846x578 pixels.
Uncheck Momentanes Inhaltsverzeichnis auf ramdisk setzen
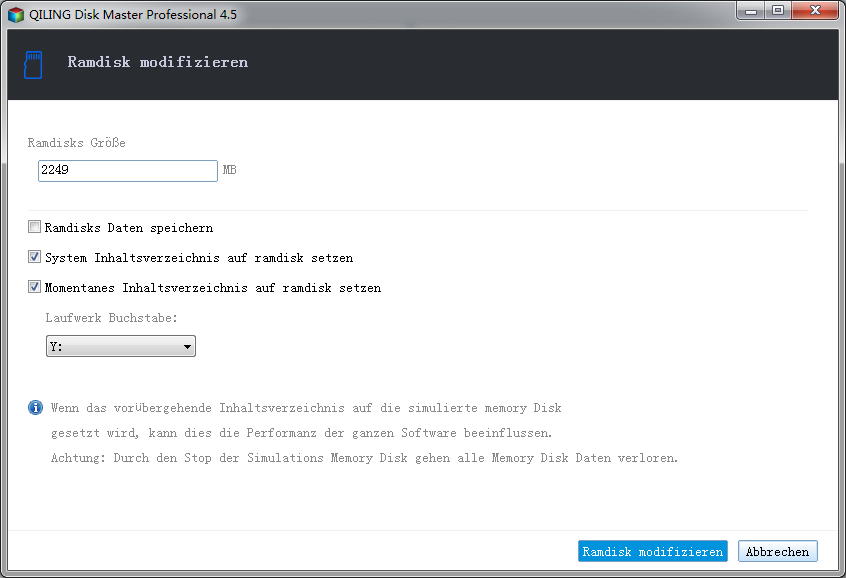point(34,287)
